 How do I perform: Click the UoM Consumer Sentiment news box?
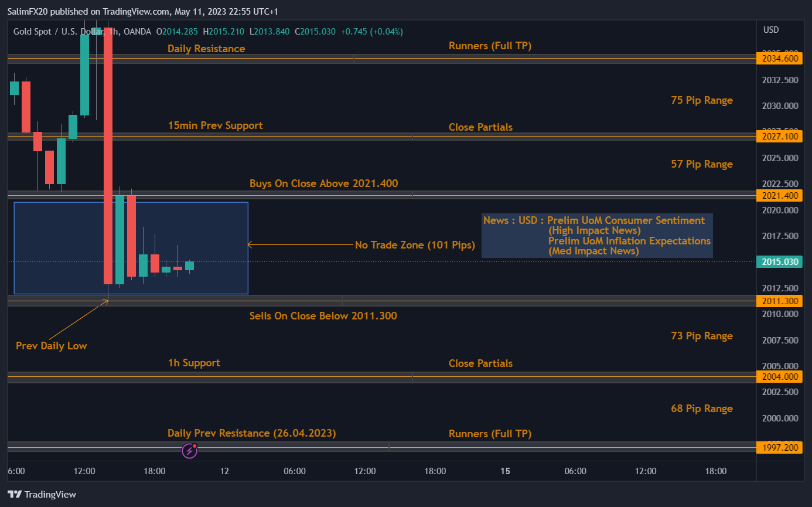[x=597, y=235]
